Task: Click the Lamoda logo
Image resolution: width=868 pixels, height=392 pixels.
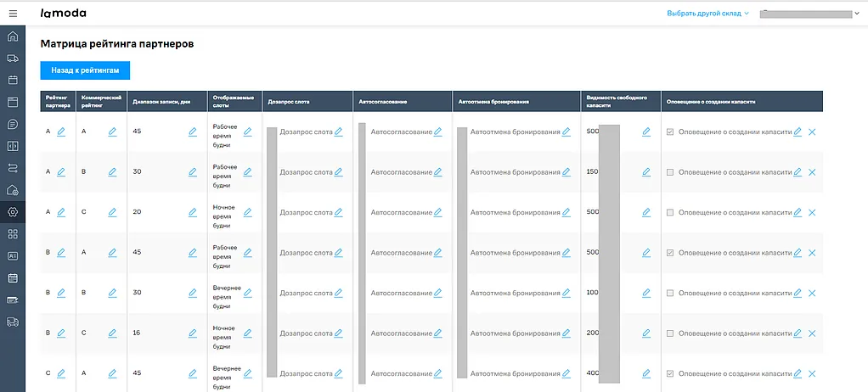Action: (x=63, y=14)
